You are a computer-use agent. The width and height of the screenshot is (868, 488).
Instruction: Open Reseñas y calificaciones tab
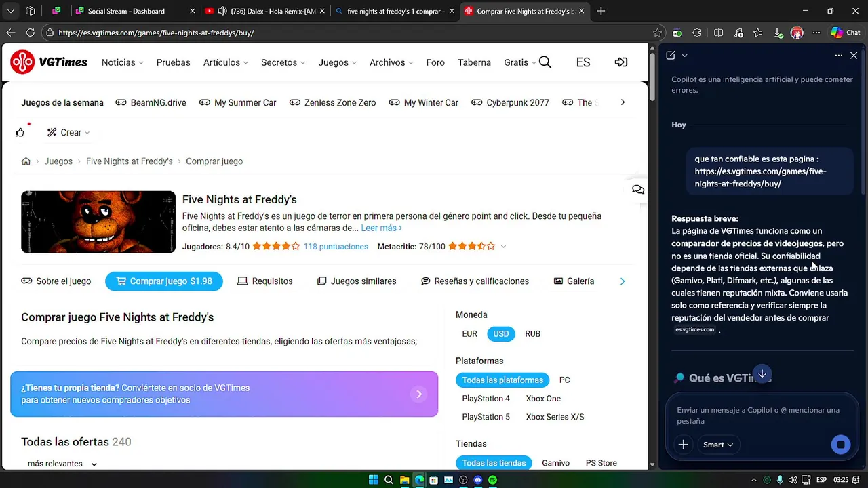tap(475, 281)
